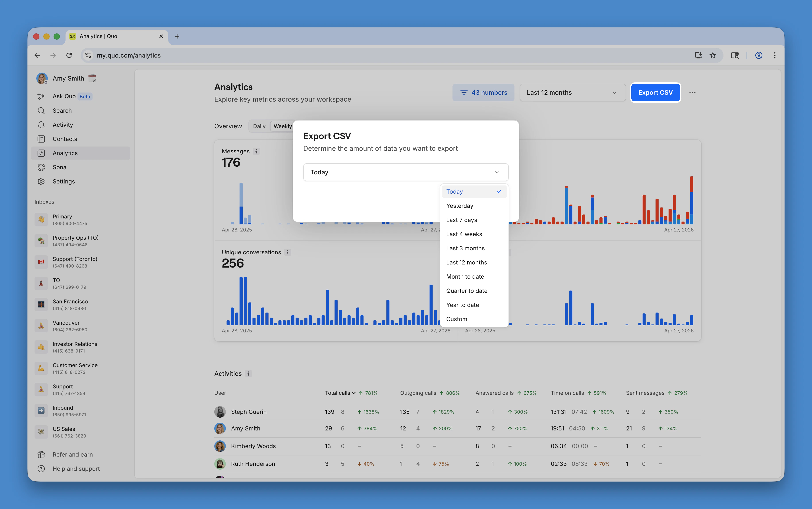
Task: Open the Property Ops (TO) inbox
Action: [81, 241]
